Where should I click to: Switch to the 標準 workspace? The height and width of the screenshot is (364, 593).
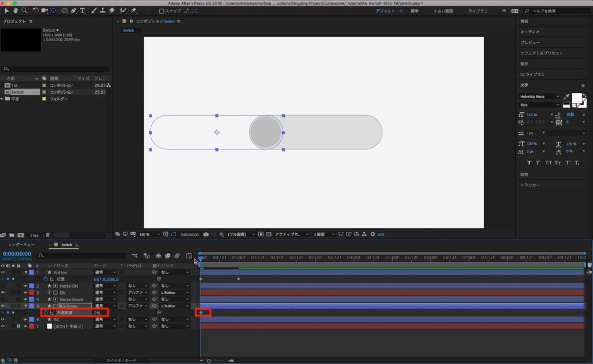[414, 11]
